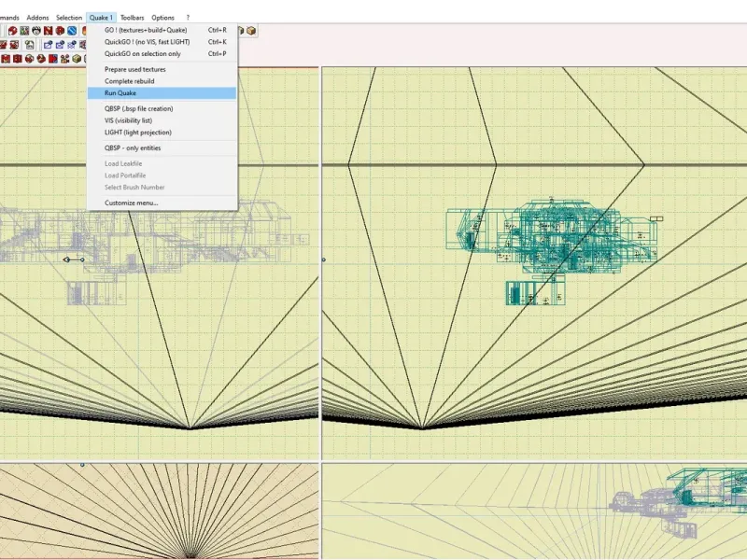
Task: Click the red ball icon left of the arrow icon
Action: [x=41, y=59]
